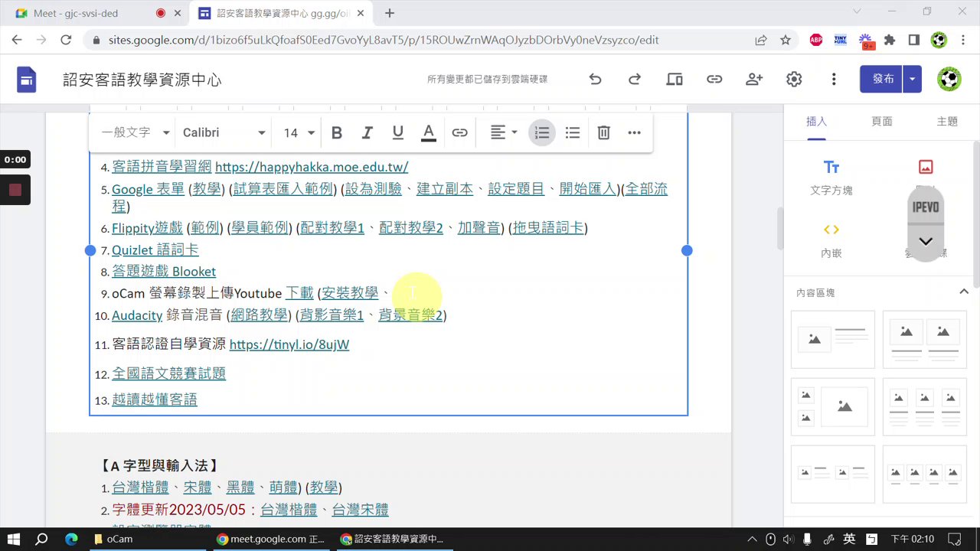Open the Quizlet 語詞卡 link
The height and width of the screenshot is (551, 980).
click(155, 250)
